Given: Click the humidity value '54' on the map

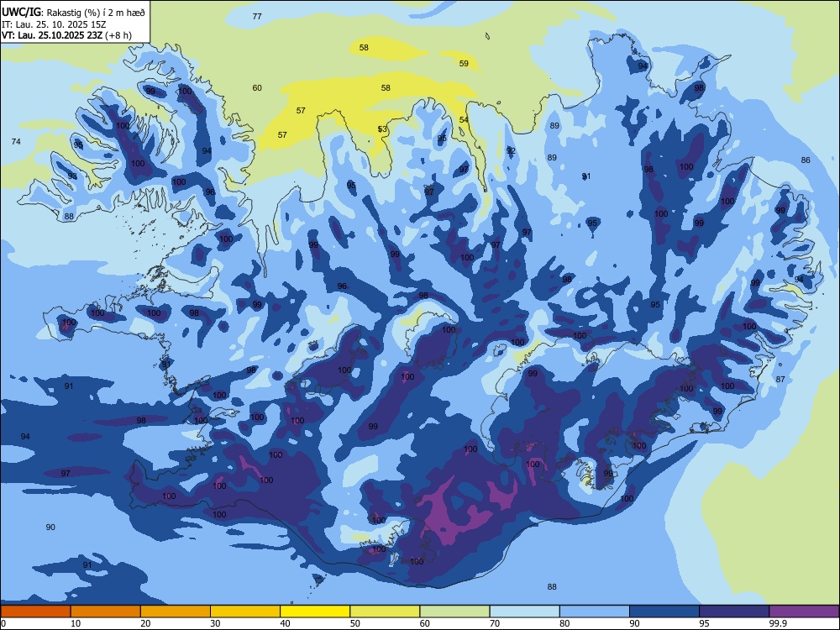Looking at the screenshot, I should pos(464,120).
